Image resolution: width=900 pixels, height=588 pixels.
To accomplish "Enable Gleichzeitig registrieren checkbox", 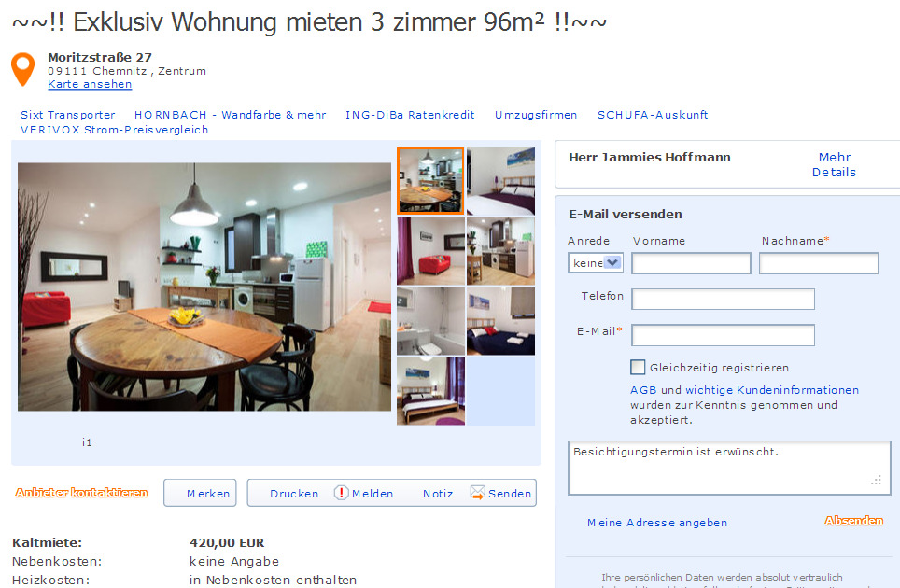I will pyautogui.click(x=638, y=367).
